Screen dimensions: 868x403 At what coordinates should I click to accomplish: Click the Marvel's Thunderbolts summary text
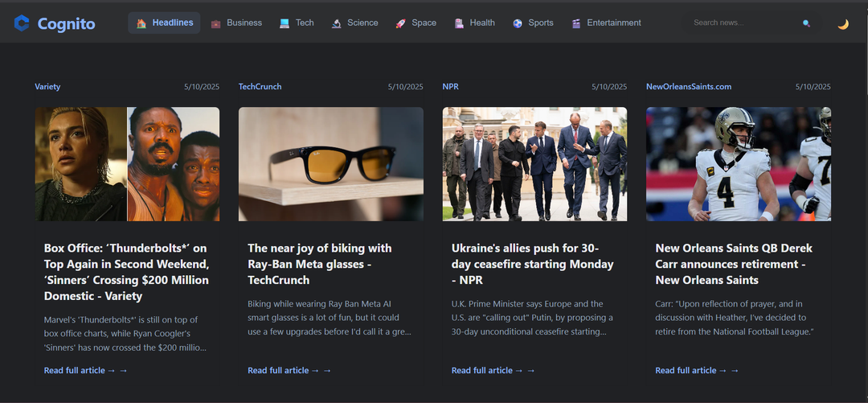[x=125, y=334]
